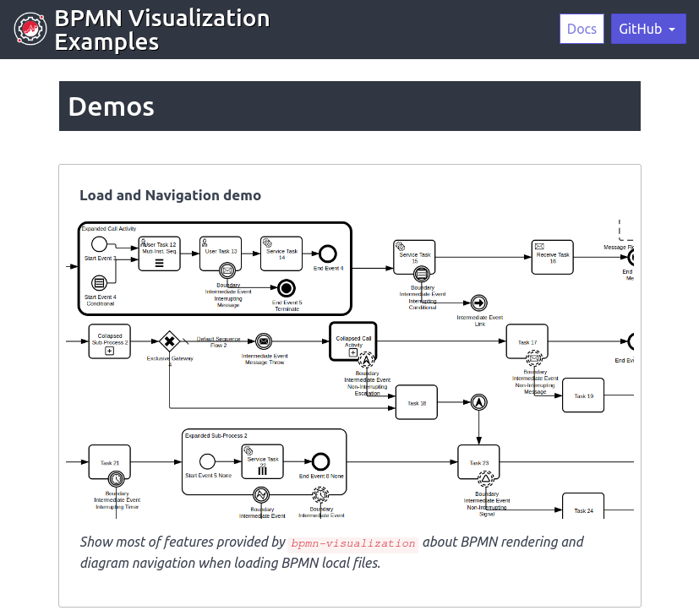Select the Start Event 4 Conditional icon
Screen dimensions: 699x616
(99, 282)
